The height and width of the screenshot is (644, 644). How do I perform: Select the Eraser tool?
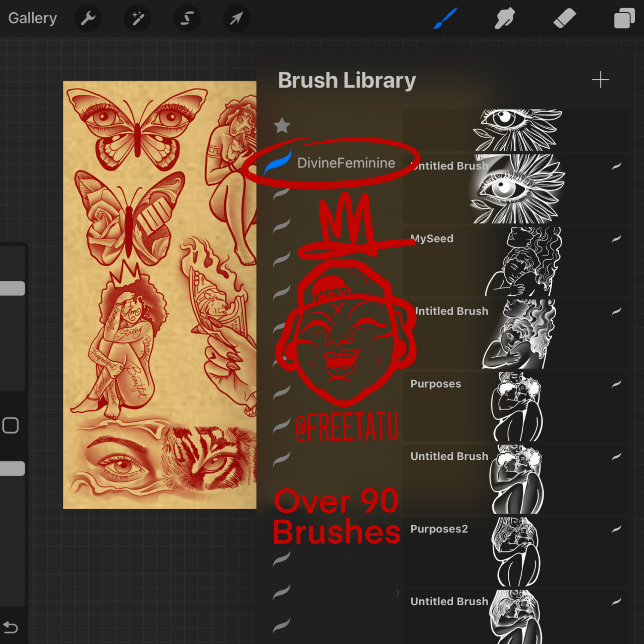tap(565, 18)
